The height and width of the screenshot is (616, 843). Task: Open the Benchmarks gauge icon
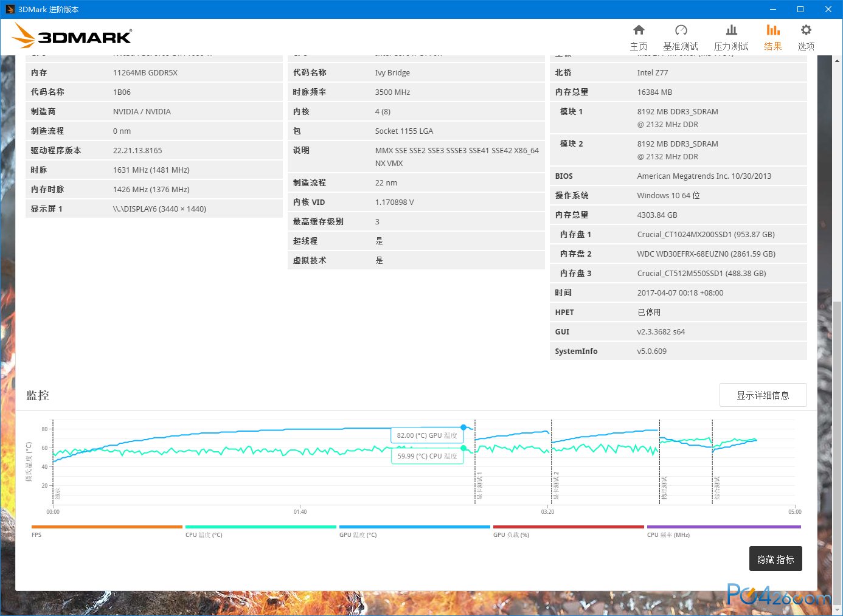681,30
